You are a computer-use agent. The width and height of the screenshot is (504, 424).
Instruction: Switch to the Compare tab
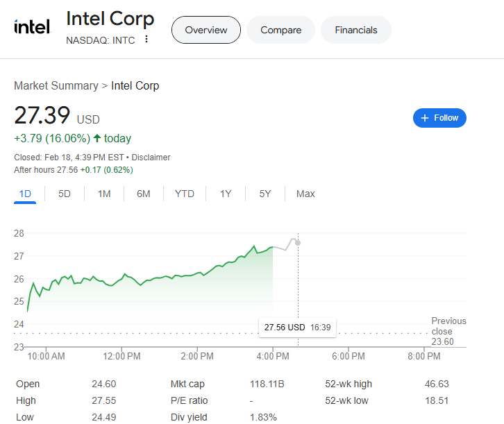click(x=280, y=30)
